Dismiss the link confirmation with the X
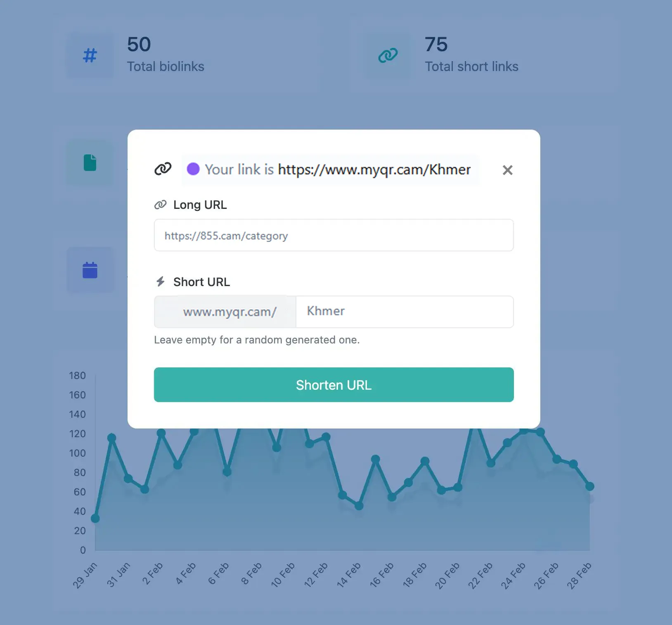This screenshot has width=672, height=625. pyautogui.click(x=507, y=170)
